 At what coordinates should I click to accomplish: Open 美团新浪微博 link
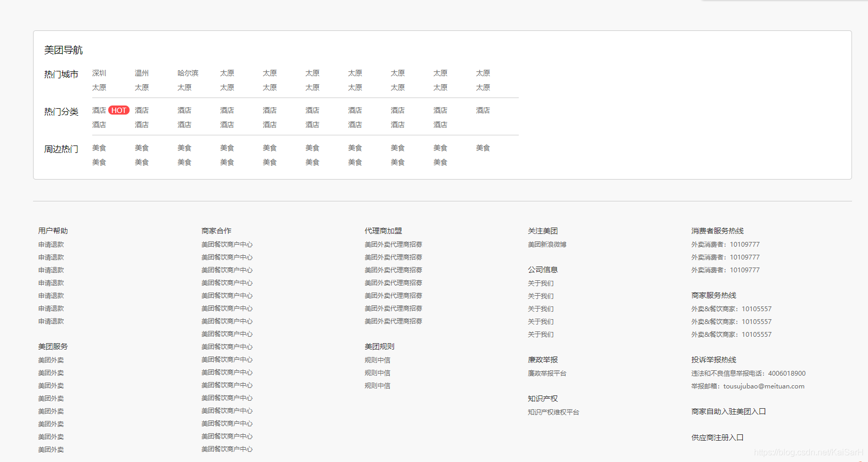[547, 245]
